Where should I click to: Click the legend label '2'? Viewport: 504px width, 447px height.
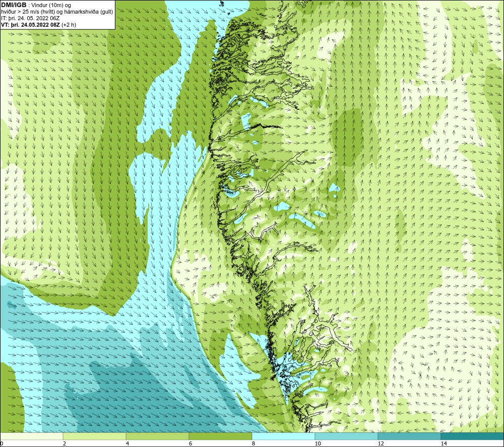(65, 443)
